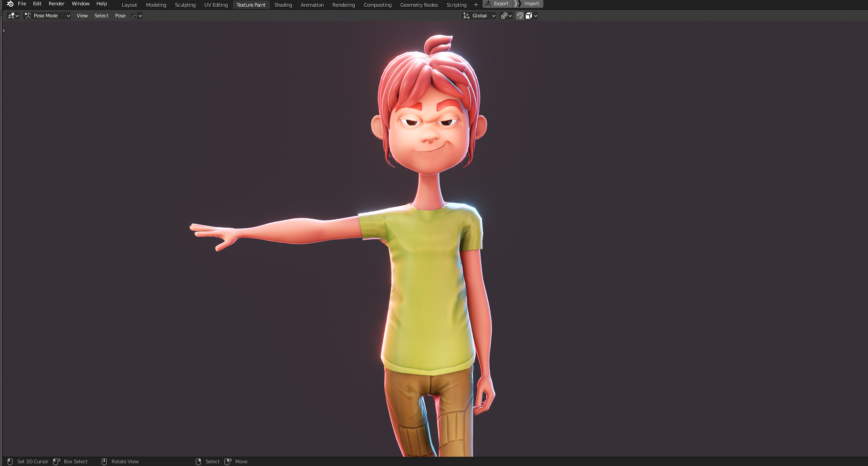
Task: Click the Pose Mode armature figure icon
Action: [x=28, y=16]
